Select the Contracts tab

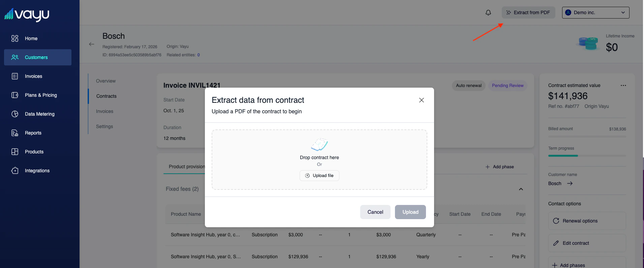click(x=106, y=96)
